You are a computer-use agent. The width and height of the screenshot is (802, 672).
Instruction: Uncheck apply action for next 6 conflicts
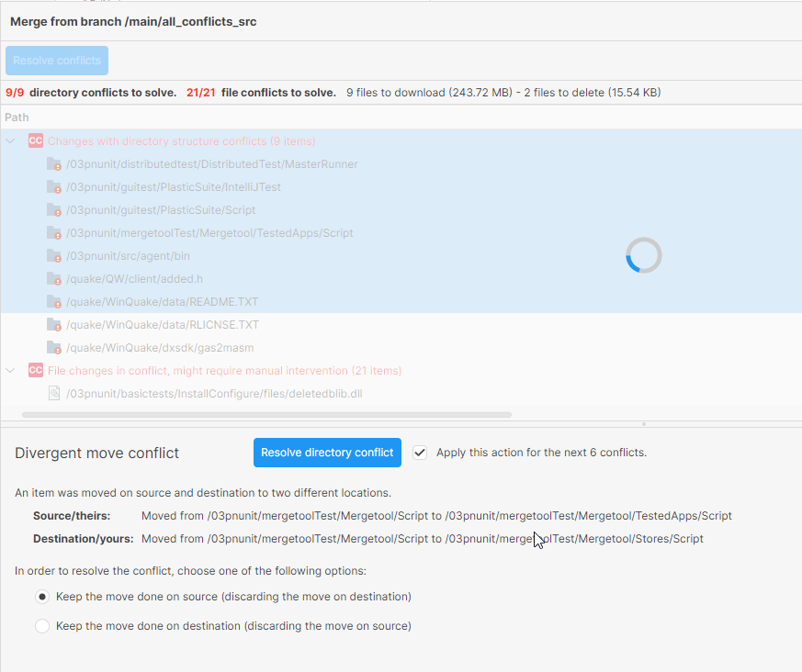pos(420,452)
